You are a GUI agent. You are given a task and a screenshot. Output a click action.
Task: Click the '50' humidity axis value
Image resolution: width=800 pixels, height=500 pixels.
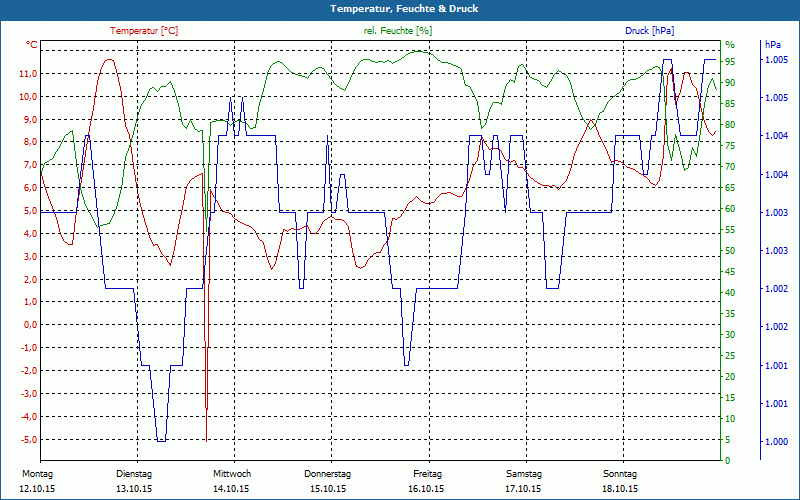[x=730, y=251]
